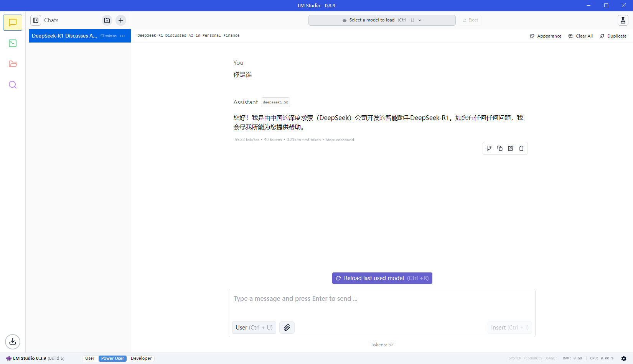This screenshot has width=633, height=364.
Task: Click the generation stats line 55.22 tok/sec
Action: tap(294, 140)
